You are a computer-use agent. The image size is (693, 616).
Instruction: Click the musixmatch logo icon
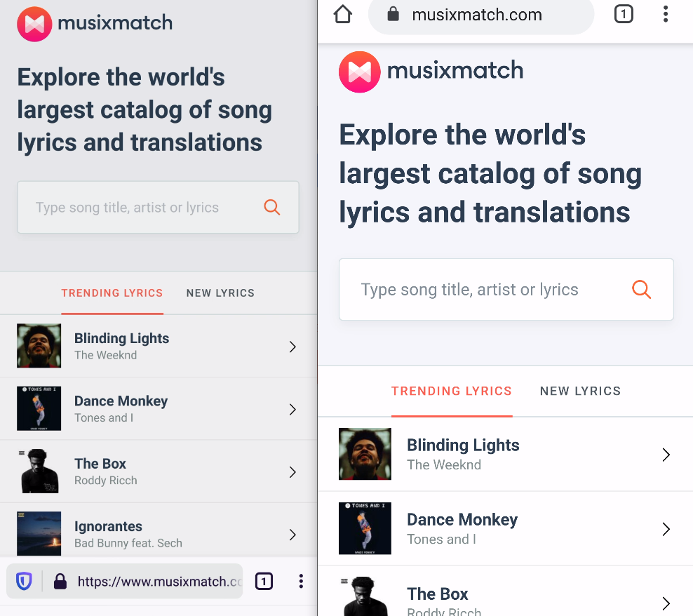click(359, 72)
